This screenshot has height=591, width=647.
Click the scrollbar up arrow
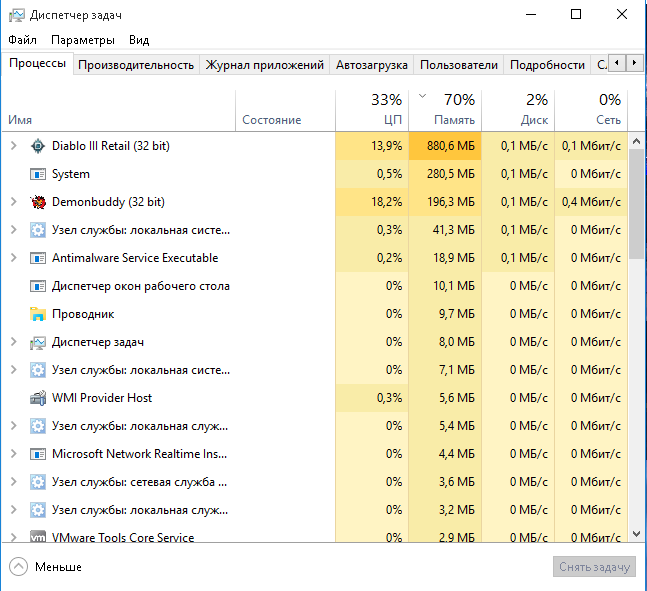636,142
